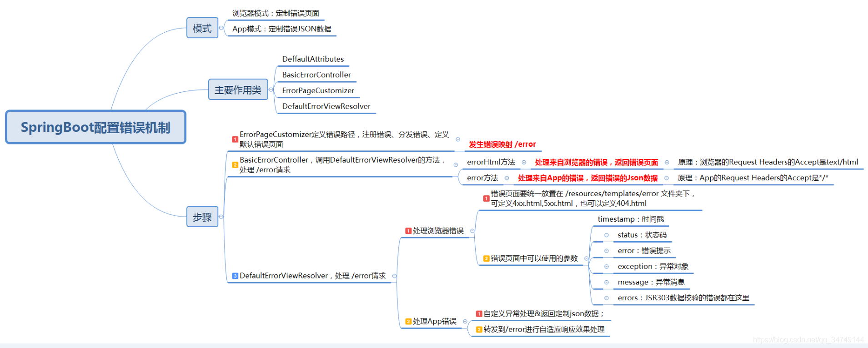Click the red priority 1 icon beside ErrorPageCustomizer step
Image resolution: width=868 pixels, height=348 pixels.
pyautogui.click(x=235, y=139)
